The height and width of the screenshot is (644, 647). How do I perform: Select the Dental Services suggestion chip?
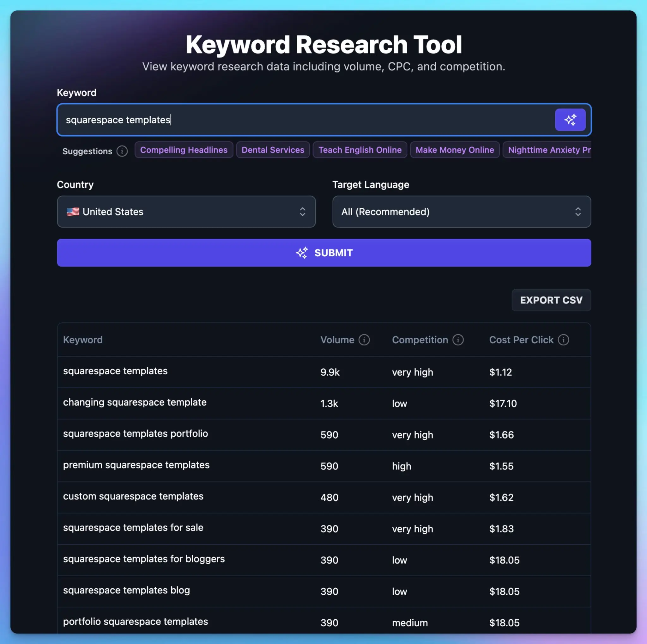(x=273, y=150)
